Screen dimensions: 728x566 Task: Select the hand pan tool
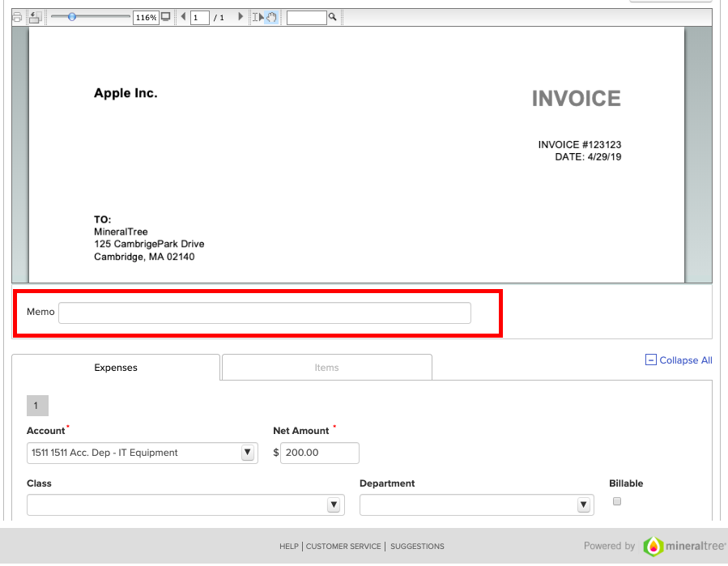(x=271, y=18)
